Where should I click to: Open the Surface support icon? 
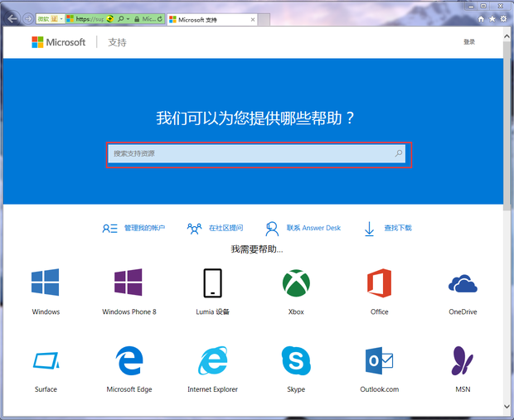[x=46, y=360]
